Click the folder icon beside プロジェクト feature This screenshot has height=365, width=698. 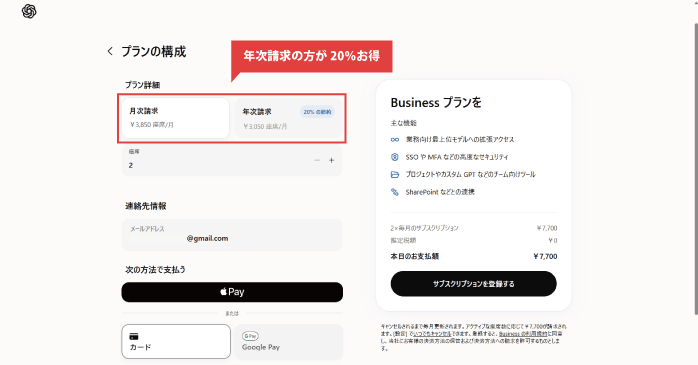coord(395,174)
